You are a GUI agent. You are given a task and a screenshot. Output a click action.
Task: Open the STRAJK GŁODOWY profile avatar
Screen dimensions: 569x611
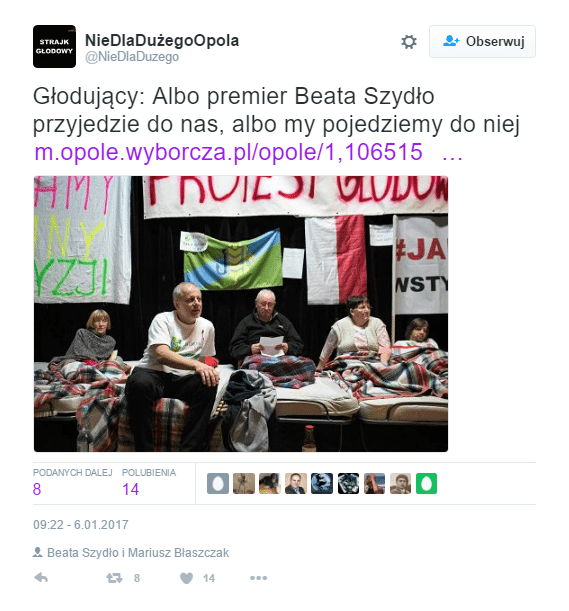coord(54,46)
